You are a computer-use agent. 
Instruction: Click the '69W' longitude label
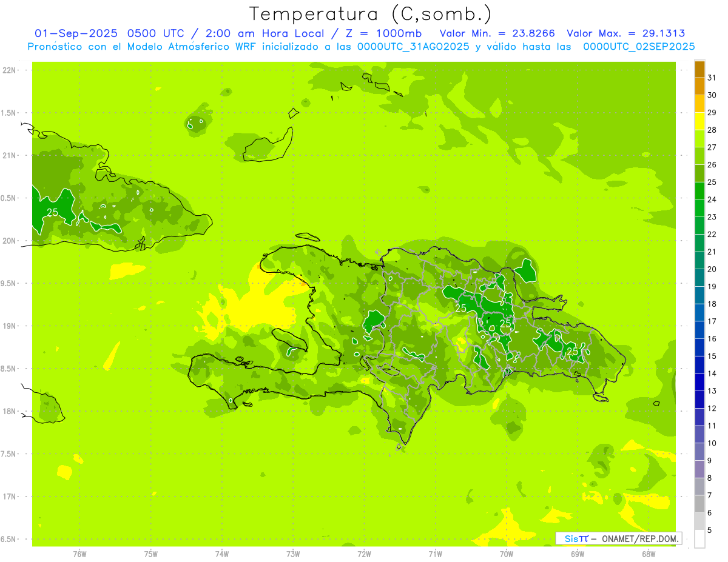click(578, 554)
